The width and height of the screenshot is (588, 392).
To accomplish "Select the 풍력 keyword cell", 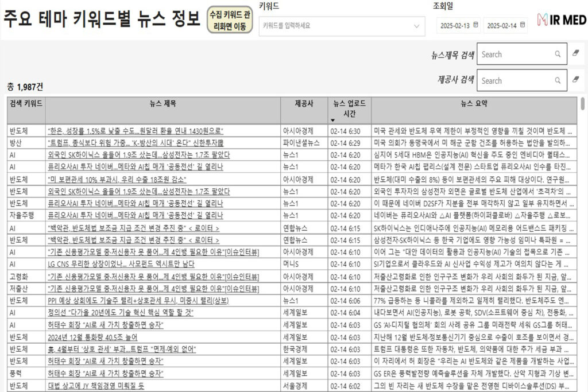I will [x=26, y=373].
